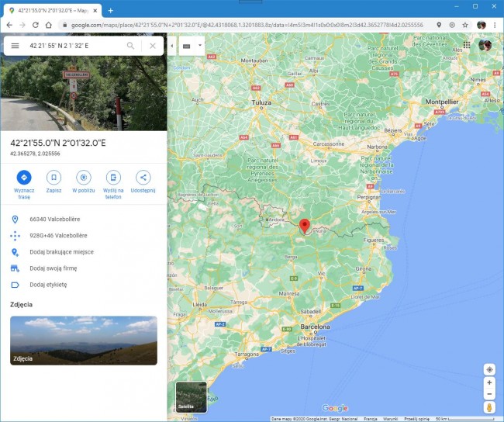The width and height of the screenshot is (504, 422).
Task: Click plus code 928G+46 Valcebollère
Action: click(84, 236)
